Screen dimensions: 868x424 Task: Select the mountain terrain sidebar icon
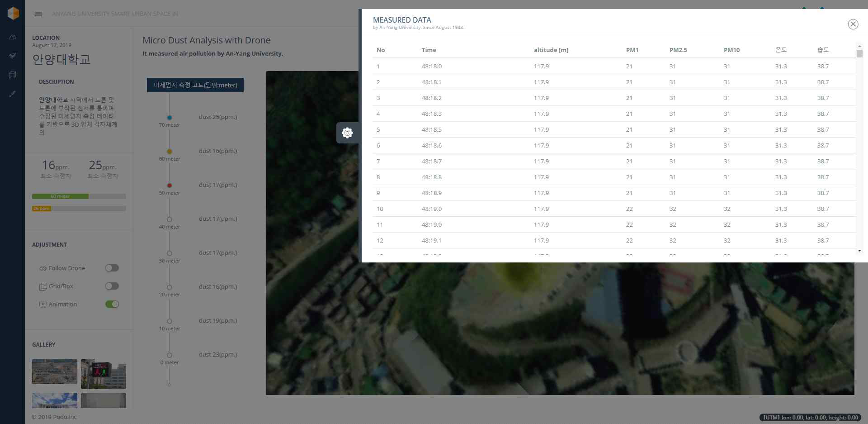(x=13, y=37)
